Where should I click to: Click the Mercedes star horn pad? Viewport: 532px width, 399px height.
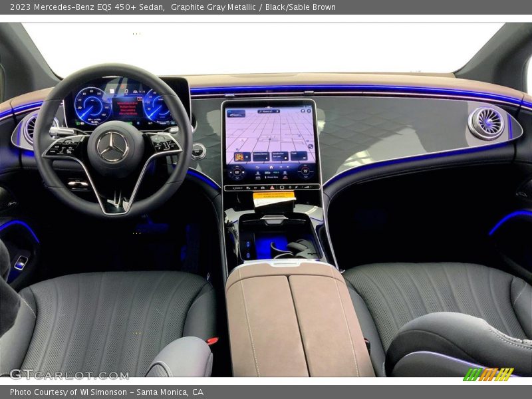tap(112, 146)
